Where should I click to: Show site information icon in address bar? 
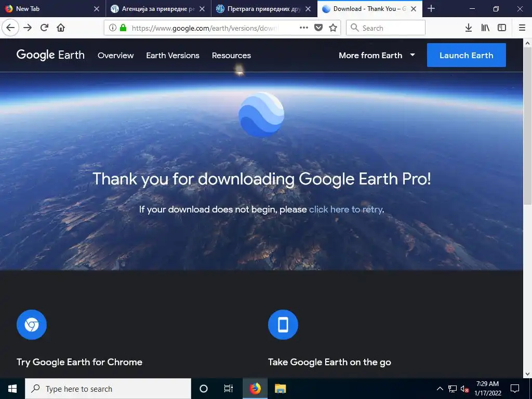point(113,28)
